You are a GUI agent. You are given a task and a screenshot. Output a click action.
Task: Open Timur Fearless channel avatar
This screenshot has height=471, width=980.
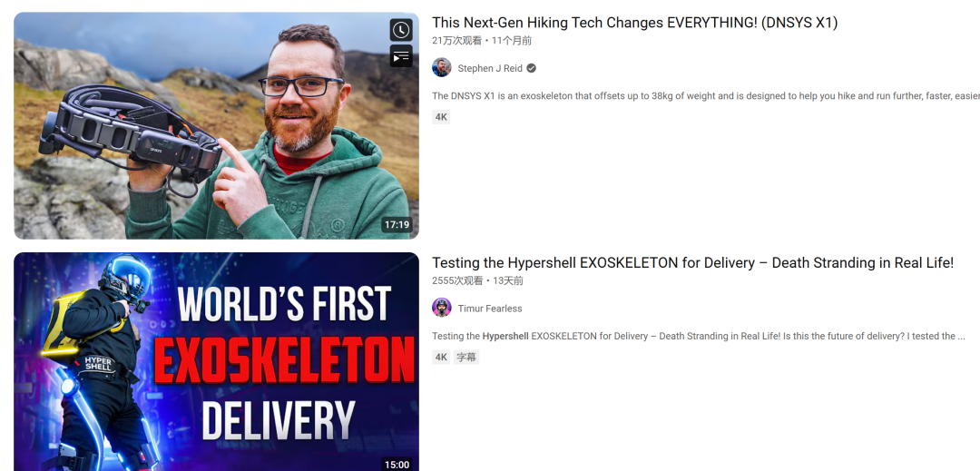click(442, 308)
